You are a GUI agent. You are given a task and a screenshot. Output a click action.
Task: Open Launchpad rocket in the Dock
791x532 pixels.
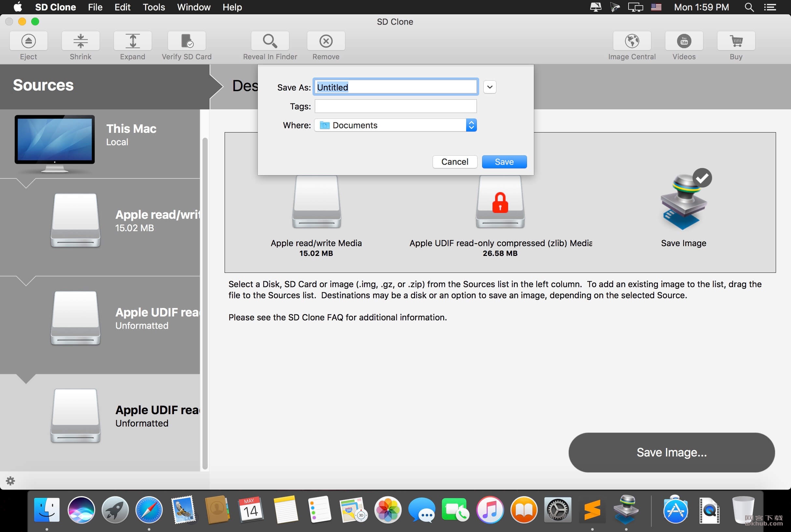pos(115,510)
